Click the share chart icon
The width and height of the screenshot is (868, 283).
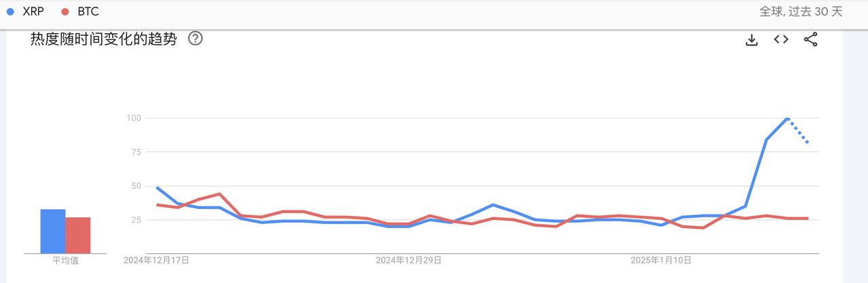point(810,39)
